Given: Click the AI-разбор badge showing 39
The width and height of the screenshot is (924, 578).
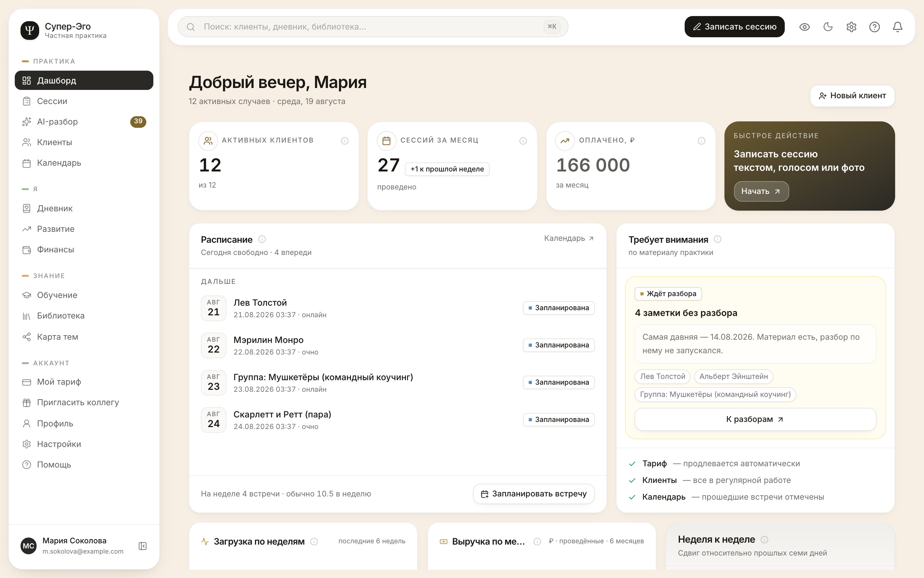Looking at the screenshot, I should pyautogui.click(x=138, y=122).
